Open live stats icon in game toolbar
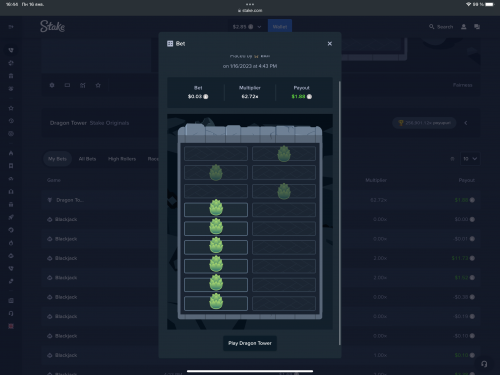 click(83, 85)
